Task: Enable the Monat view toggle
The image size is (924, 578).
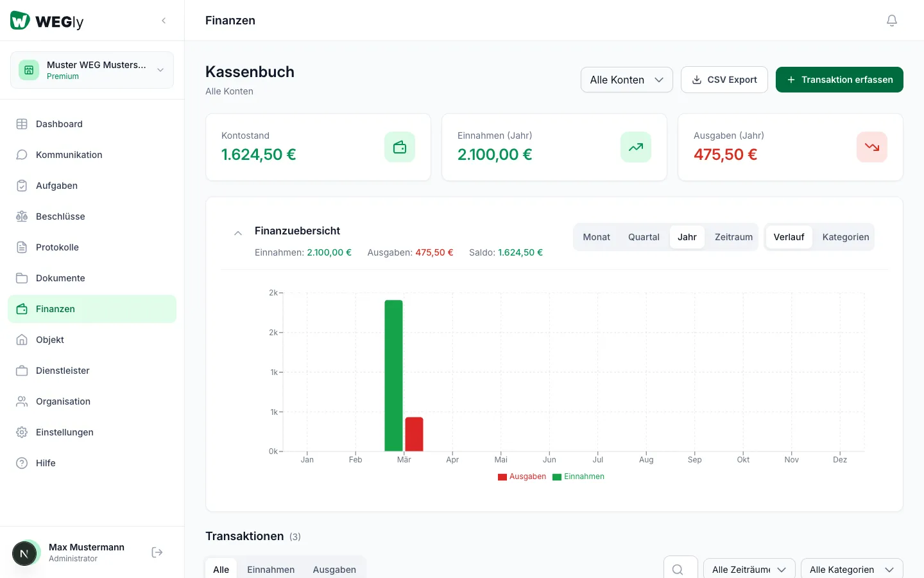Action: click(x=596, y=237)
